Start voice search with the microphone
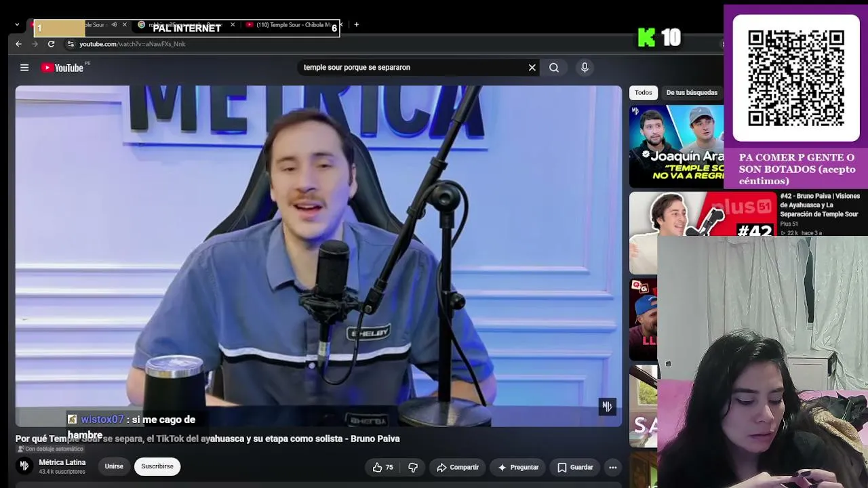This screenshot has height=488, width=868. point(585,67)
